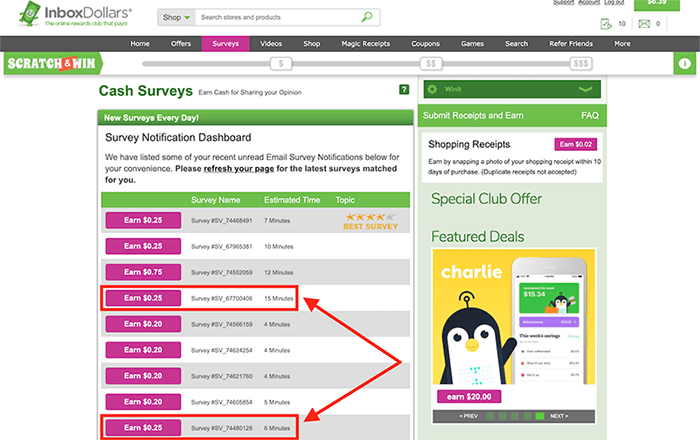700x440 pixels.
Task: Open the Shop dropdown beside search
Action: (x=175, y=17)
